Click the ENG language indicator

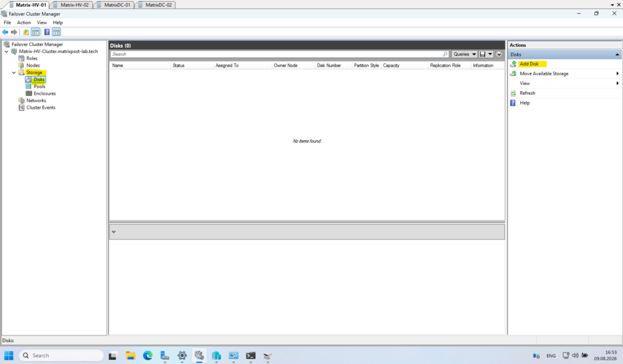[x=551, y=355]
